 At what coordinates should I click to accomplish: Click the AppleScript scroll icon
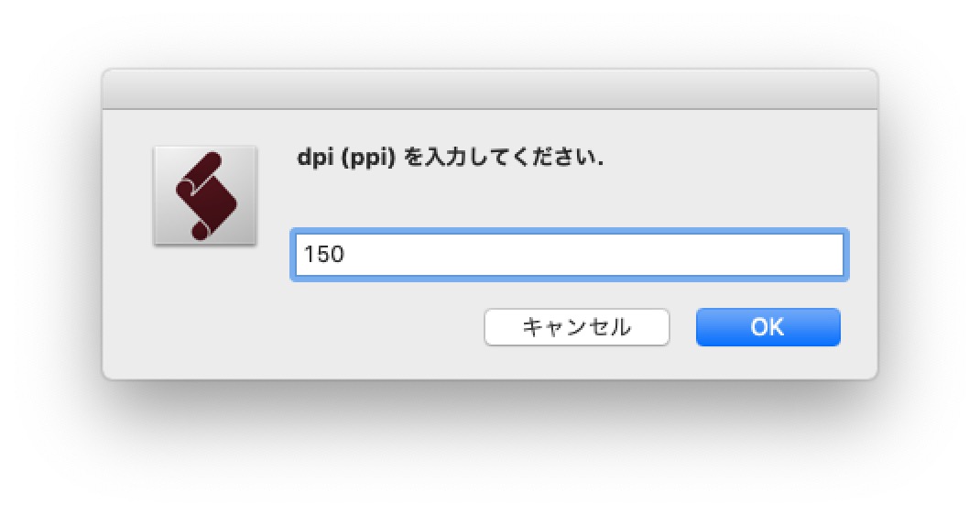(x=206, y=195)
